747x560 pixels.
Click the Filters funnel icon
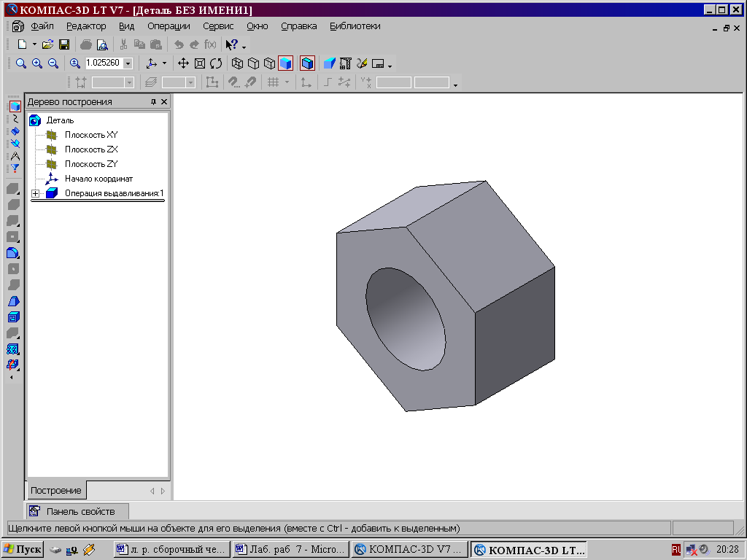point(14,168)
